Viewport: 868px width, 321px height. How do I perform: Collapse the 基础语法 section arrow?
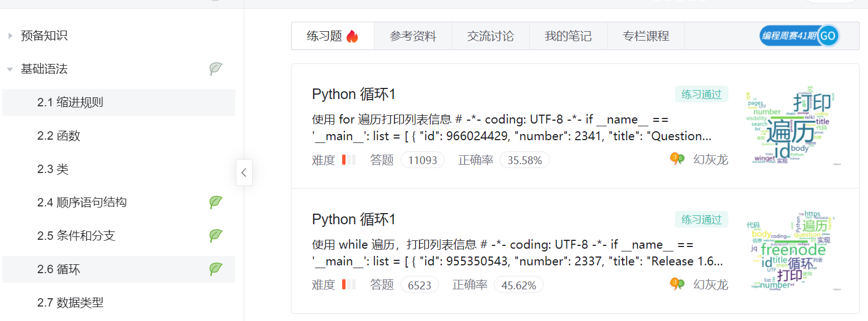tap(10, 69)
